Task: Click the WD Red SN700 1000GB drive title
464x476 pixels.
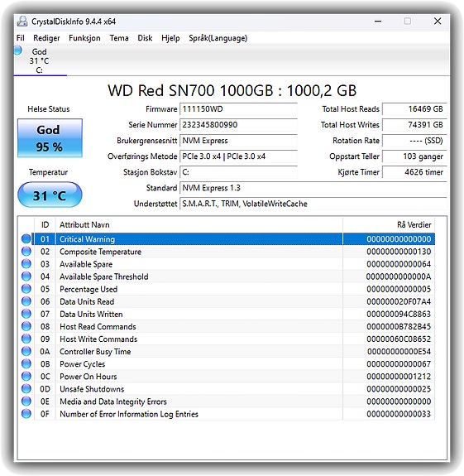Action: (x=232, y=90)
